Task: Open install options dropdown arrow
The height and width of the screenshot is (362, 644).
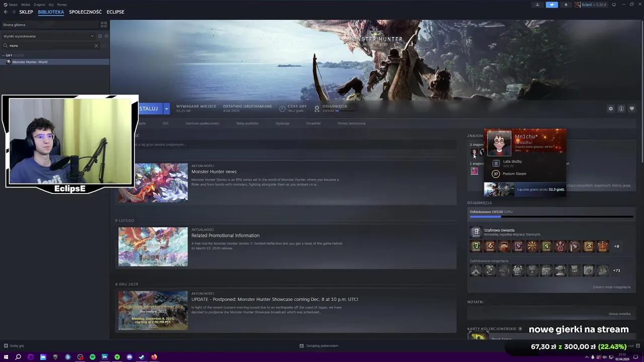Action: tap(167, 109)
